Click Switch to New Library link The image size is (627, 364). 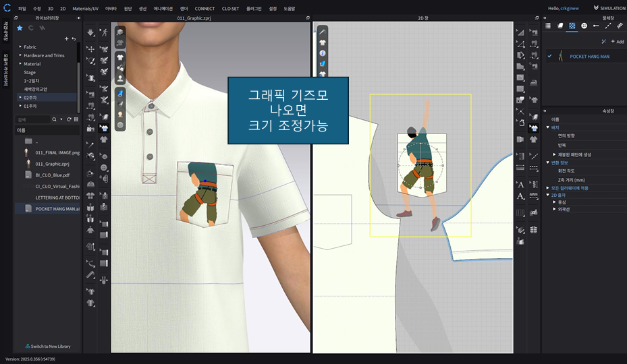(x=47, y=346)
